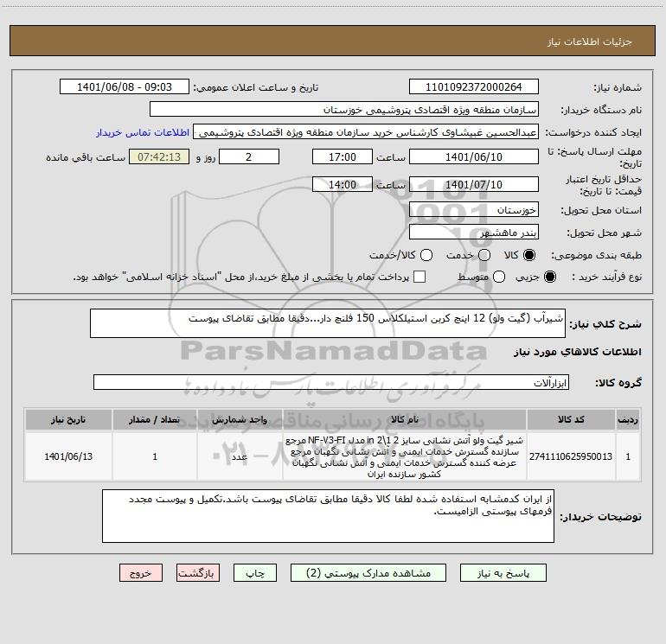This screenshot has width=666, height=644.
Task: Click the buyer notes text area
Action: [328, 516]
